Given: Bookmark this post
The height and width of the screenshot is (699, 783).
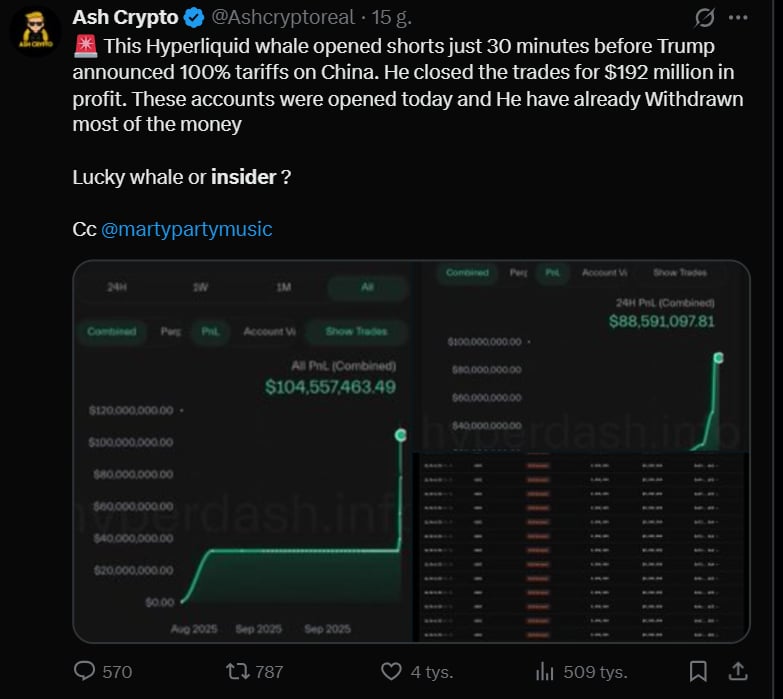Looking at the screenshot, I should coord(699,671).
